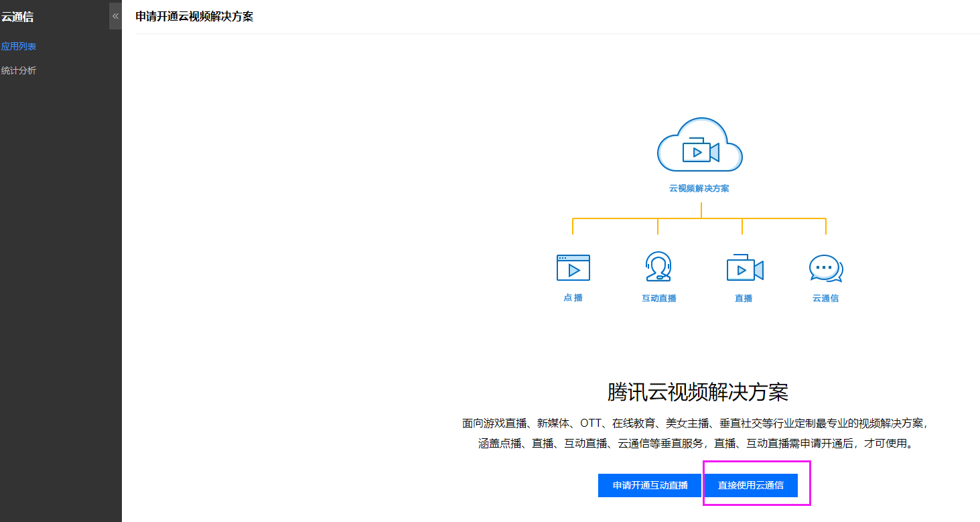Open 应用列表 in the sidebar
Image resolution: width=980 pixels, height=522 pixels.
pyautogui.click(x=19, y=46)
